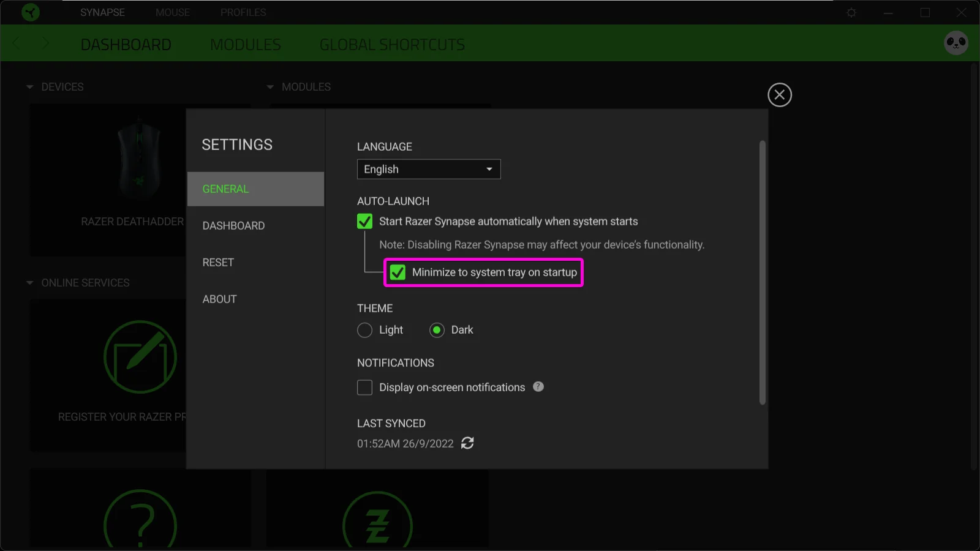Screen dimensions: 980x551
Task: Switch to the Synapse top tab
Action: [102, 12]
